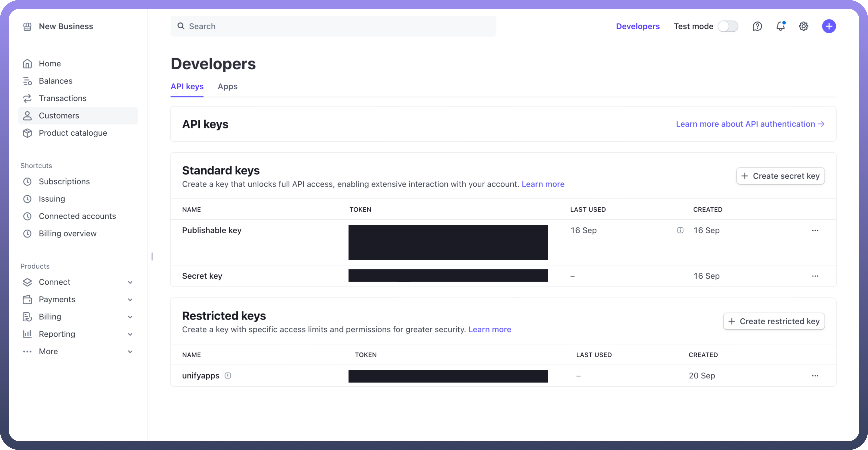This screenshot has width=868, height=450.
Task: Open the settings gear icon
Action: 804,26
